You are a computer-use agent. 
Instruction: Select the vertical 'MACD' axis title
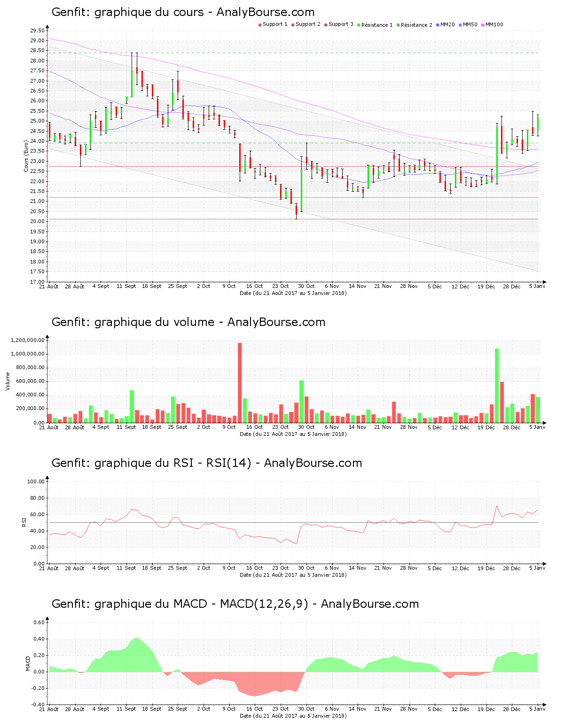(28, 663)
